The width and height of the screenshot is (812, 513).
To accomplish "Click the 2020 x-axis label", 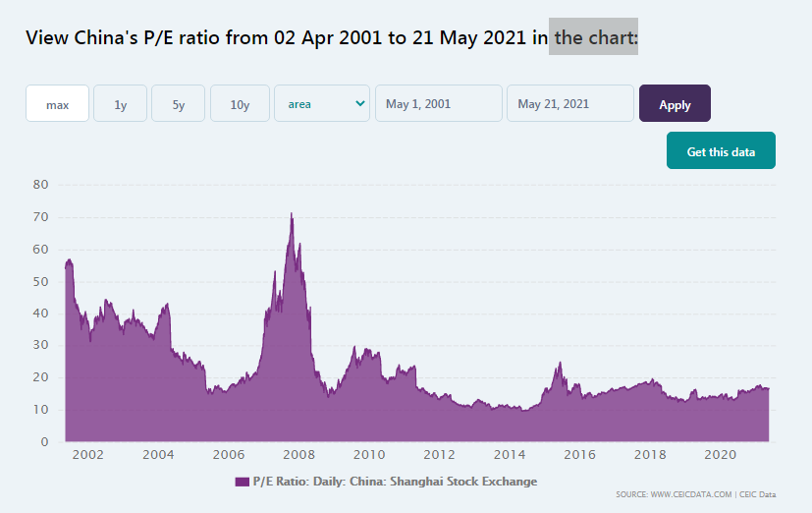I will coord(722,455).
